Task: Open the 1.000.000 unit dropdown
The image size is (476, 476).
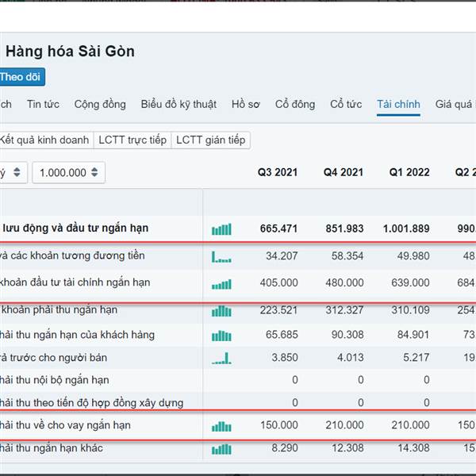Action: [68, 172]
